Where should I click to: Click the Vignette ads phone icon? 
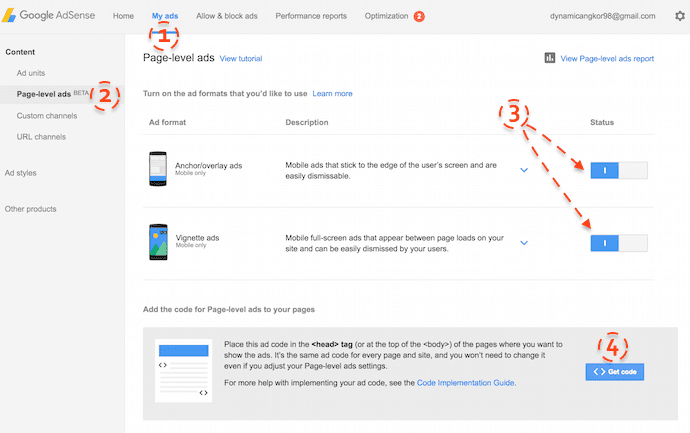coord(158,242)
